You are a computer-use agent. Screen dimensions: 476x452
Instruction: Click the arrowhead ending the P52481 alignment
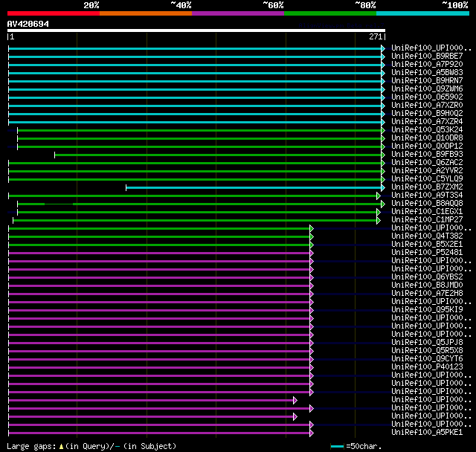click(x=312, y=254)
